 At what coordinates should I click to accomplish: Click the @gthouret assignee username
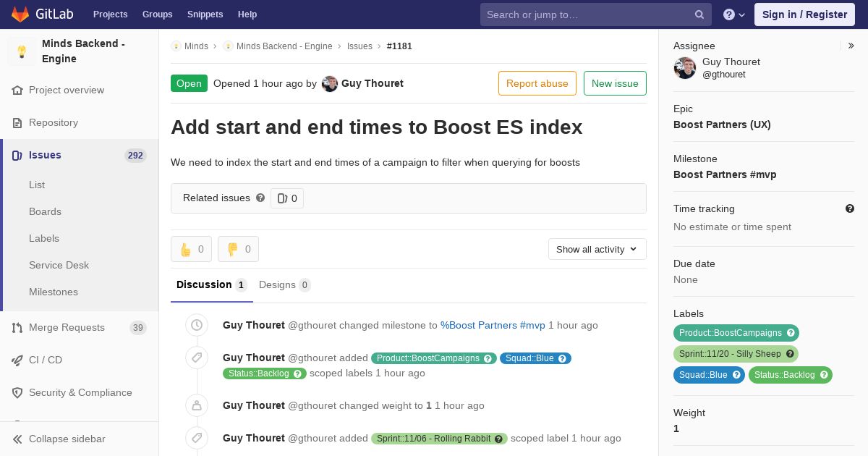[724, 75]
